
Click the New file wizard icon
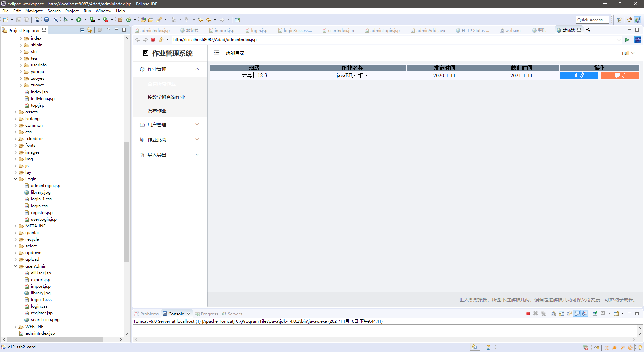click(x=6, y=20)
